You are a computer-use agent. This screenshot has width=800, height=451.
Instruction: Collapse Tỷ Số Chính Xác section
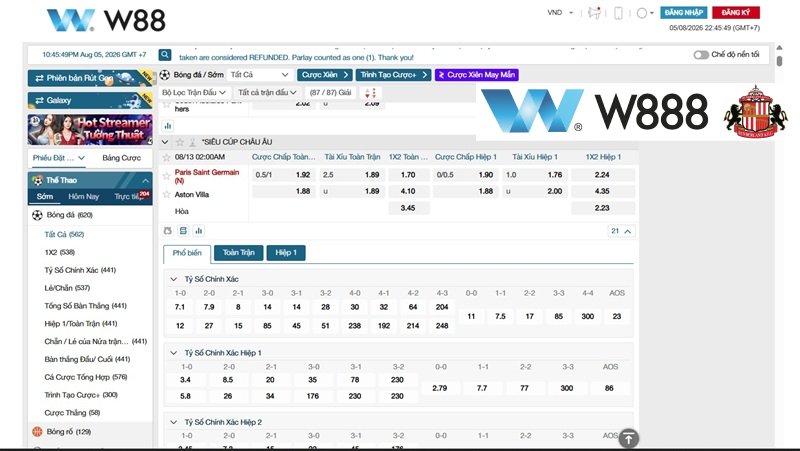(x=173, y=279)
